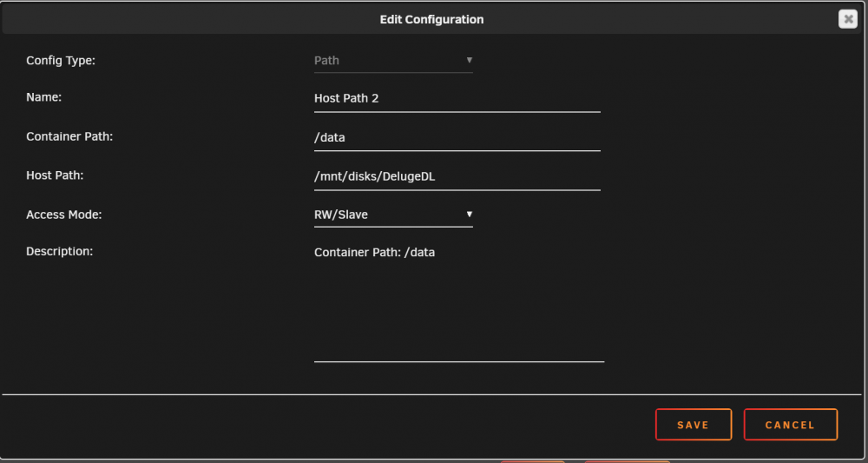
Task: Open the Access Mode RW/Slave dropdown
Action: coord(393,215)
